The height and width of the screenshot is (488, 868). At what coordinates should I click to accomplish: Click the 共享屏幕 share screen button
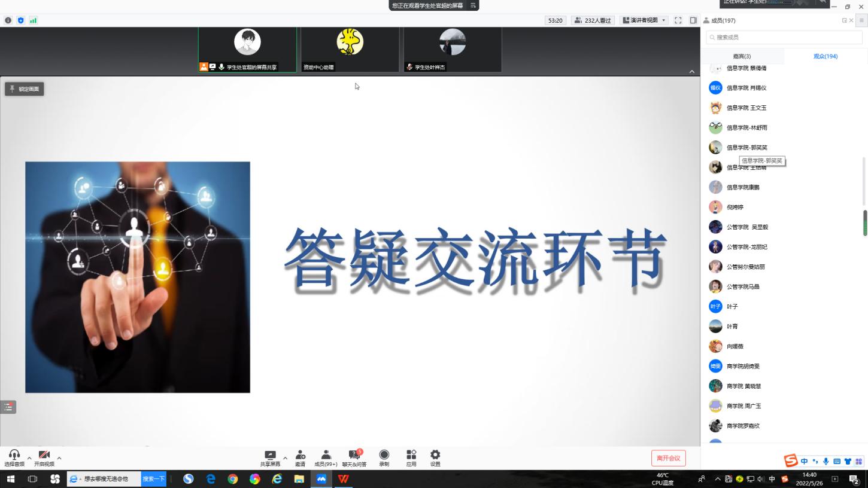tap(270, 457)
